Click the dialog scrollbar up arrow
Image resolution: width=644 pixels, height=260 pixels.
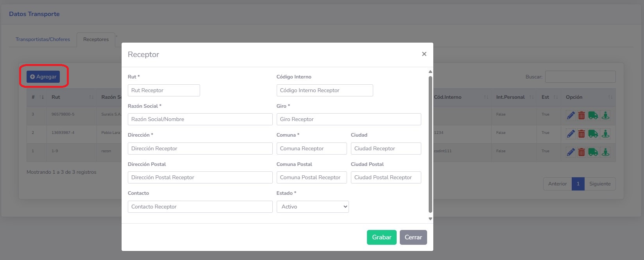430,72
